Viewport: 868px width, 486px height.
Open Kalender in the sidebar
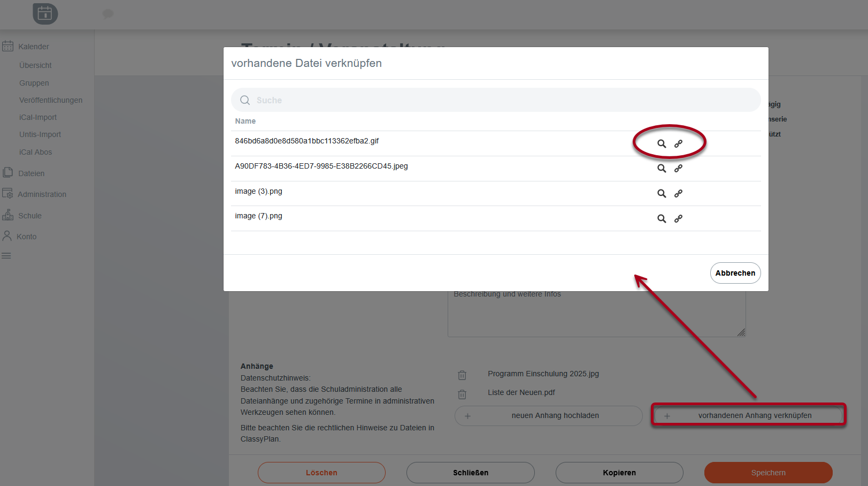pyautogui.click(x=33, y=47)
